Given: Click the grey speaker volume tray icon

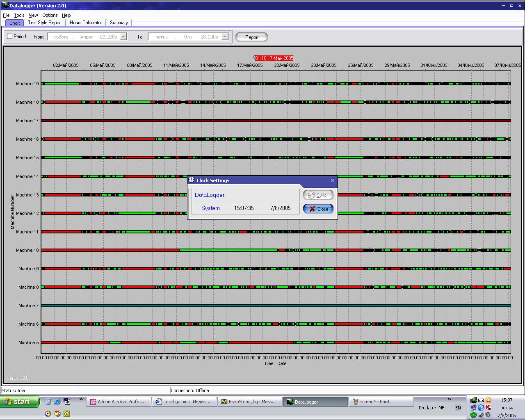Looking at the screenshot, I should pos(488,415).
